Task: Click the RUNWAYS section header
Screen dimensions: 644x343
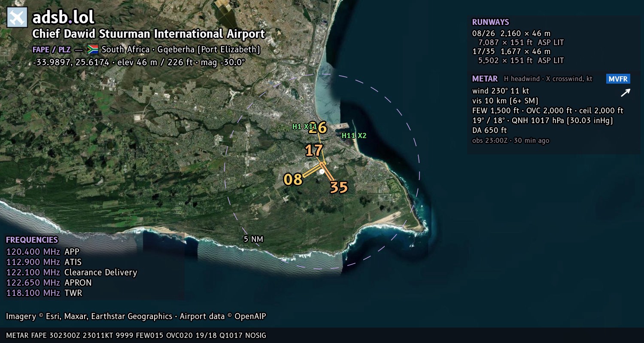Action: tap(490, 22)
